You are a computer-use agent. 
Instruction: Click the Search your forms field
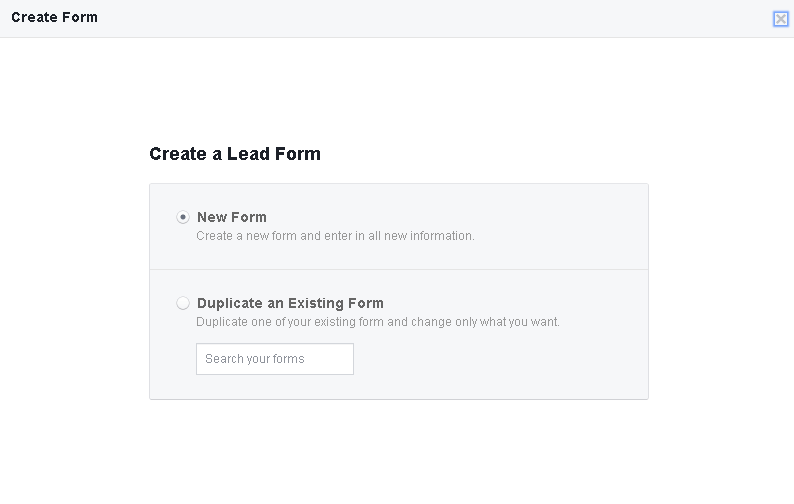(x=275, y=359)
